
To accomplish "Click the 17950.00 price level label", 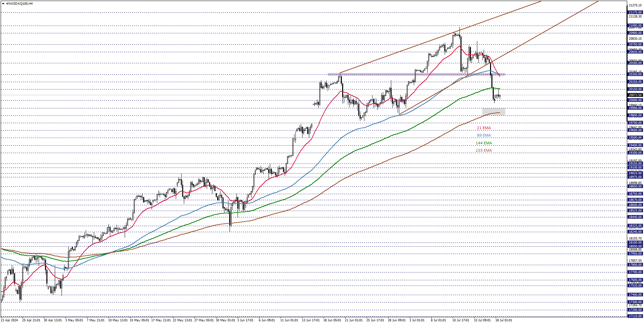I will point(635,254).
